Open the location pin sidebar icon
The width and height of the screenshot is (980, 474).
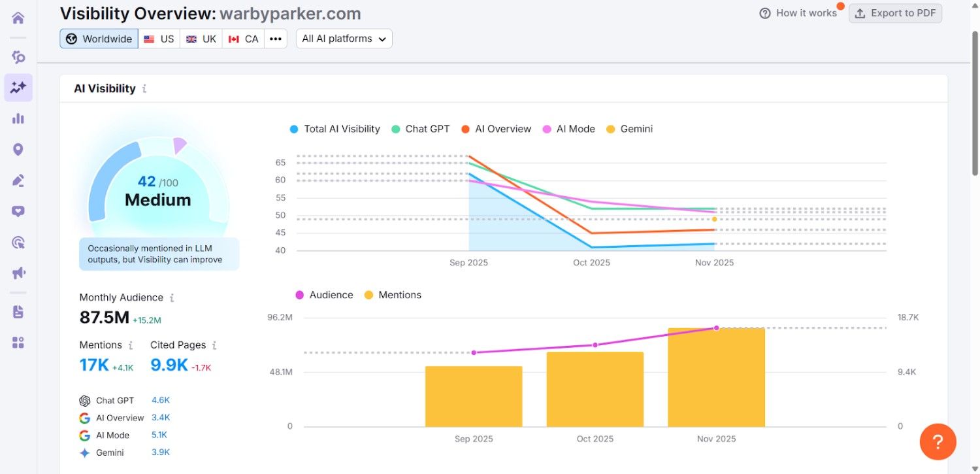tap(18, 150)
